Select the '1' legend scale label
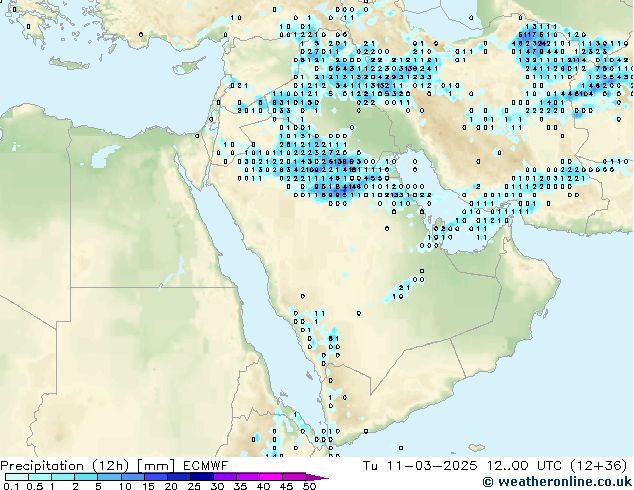Viewport: 634px width, 490px height. [52, 486]
